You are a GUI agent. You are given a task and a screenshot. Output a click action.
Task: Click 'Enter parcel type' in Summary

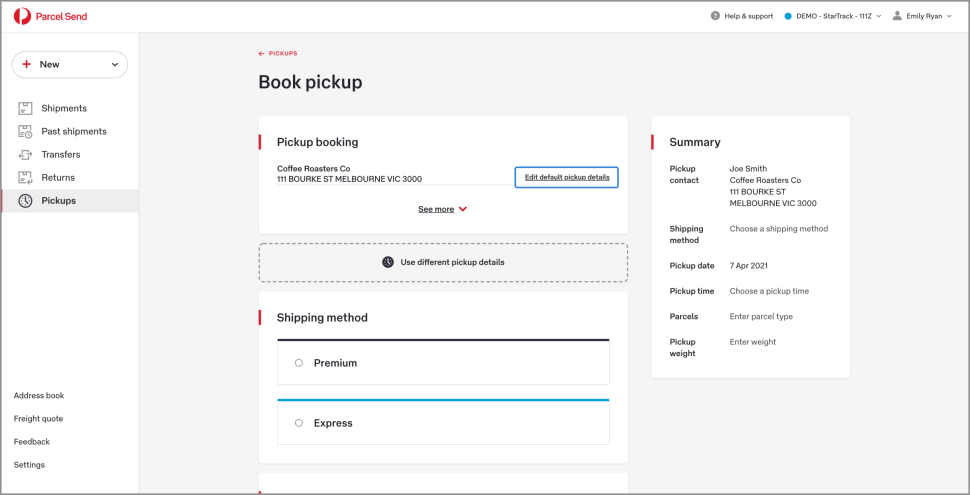(x=761, y=316)
